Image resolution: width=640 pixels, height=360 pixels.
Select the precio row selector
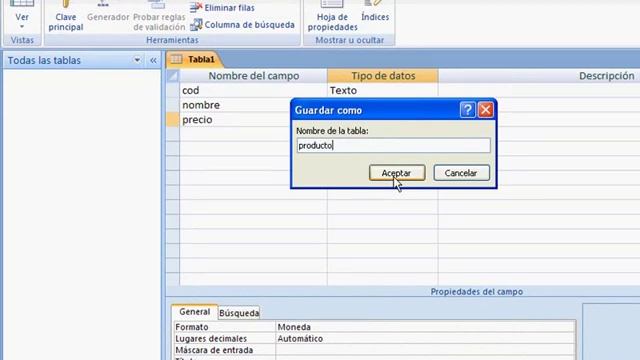[x=173, y=120]
